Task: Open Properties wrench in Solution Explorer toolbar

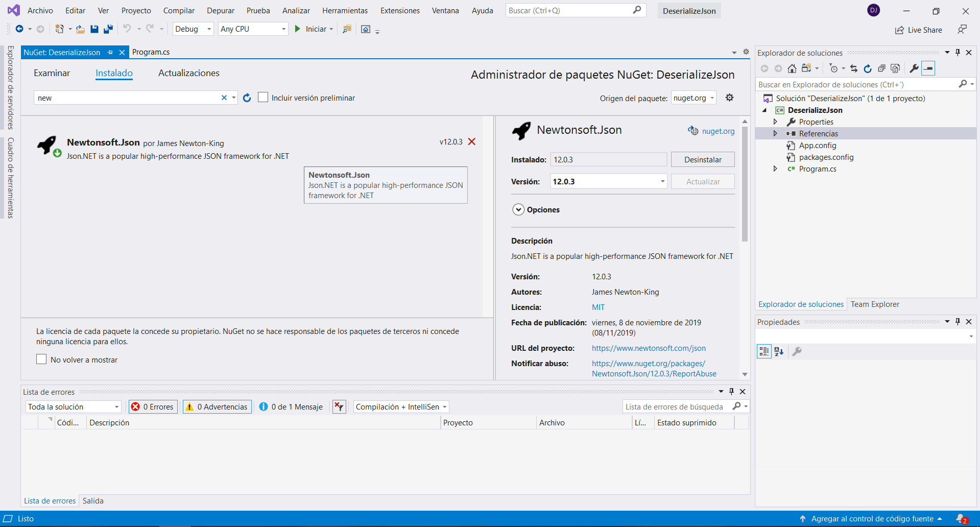Action: (914, 68)
